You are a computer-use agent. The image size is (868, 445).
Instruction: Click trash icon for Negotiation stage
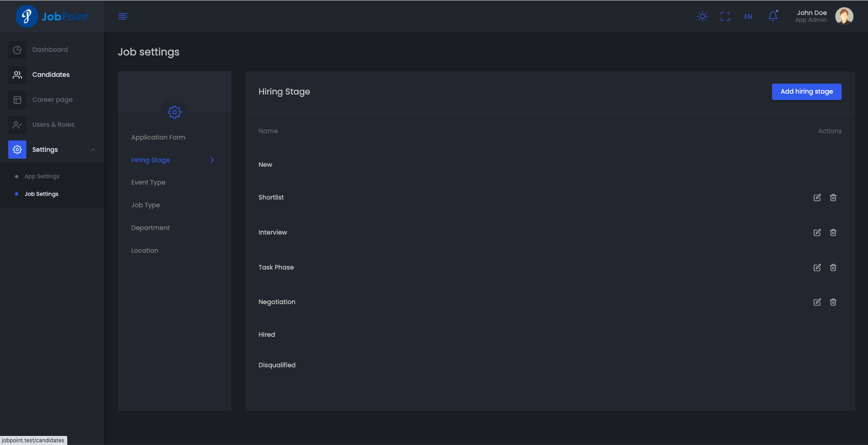(833, 302)
